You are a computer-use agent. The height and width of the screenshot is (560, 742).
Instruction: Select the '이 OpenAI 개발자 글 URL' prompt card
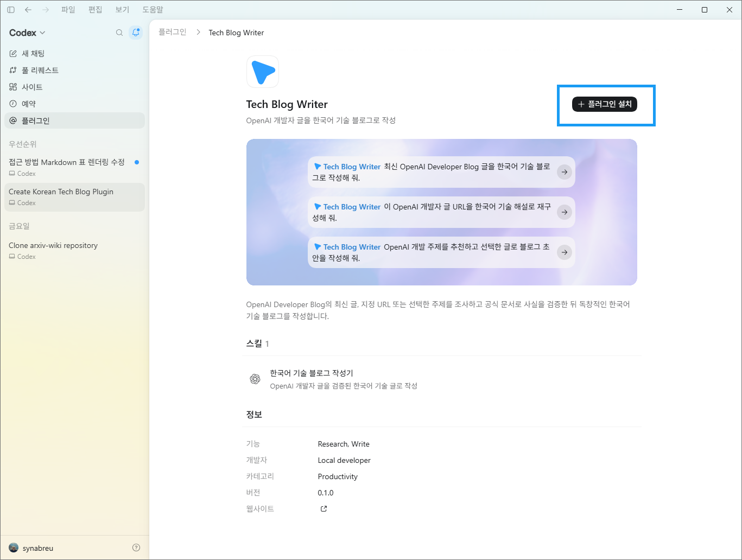click(441, 212)
